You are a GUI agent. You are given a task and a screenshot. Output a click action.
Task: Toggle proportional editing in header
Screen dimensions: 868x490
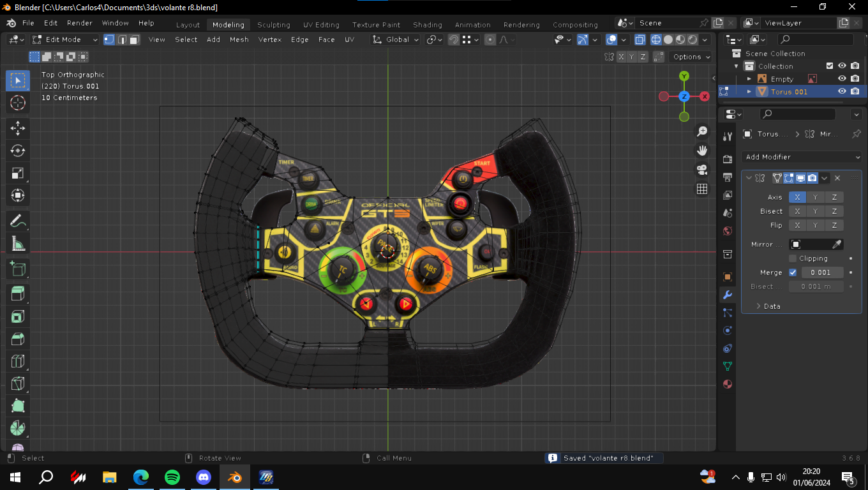click(490, 40)
